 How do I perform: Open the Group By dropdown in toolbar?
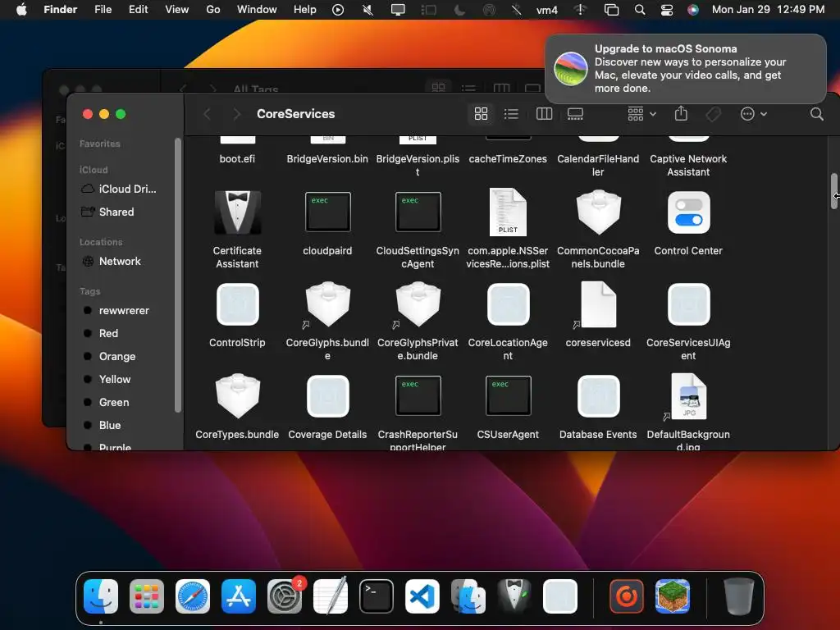641,113
